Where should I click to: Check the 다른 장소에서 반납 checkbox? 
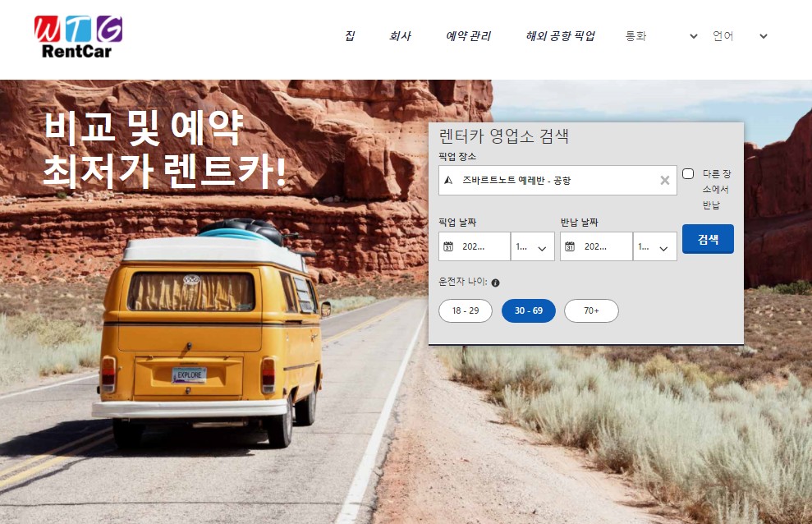point(688,173)
